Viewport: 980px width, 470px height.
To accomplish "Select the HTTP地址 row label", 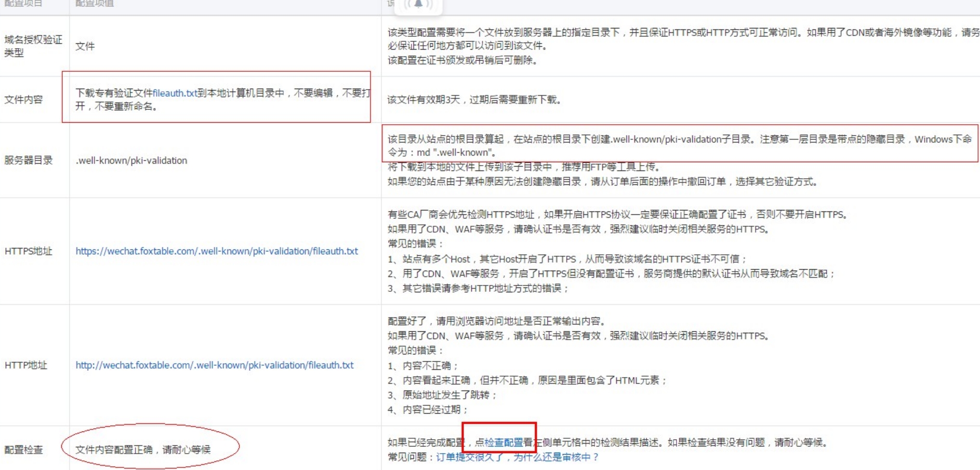I will coord(26,365).
